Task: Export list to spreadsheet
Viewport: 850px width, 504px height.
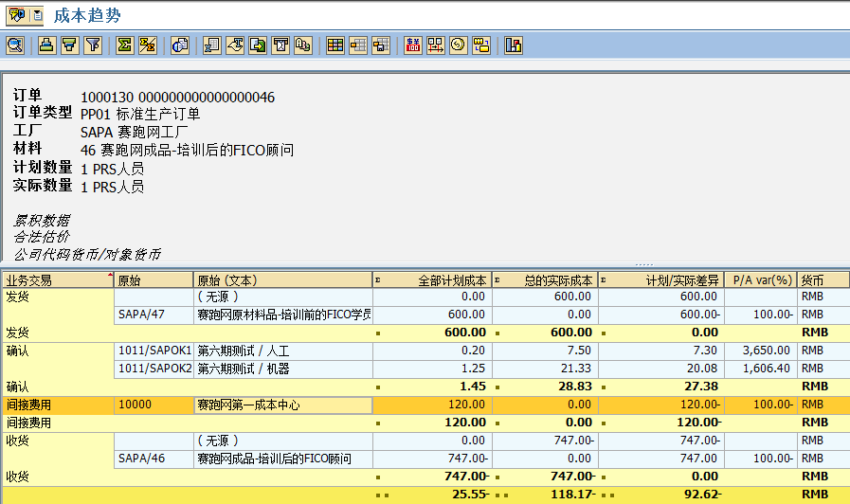Action: pos(212,45)
